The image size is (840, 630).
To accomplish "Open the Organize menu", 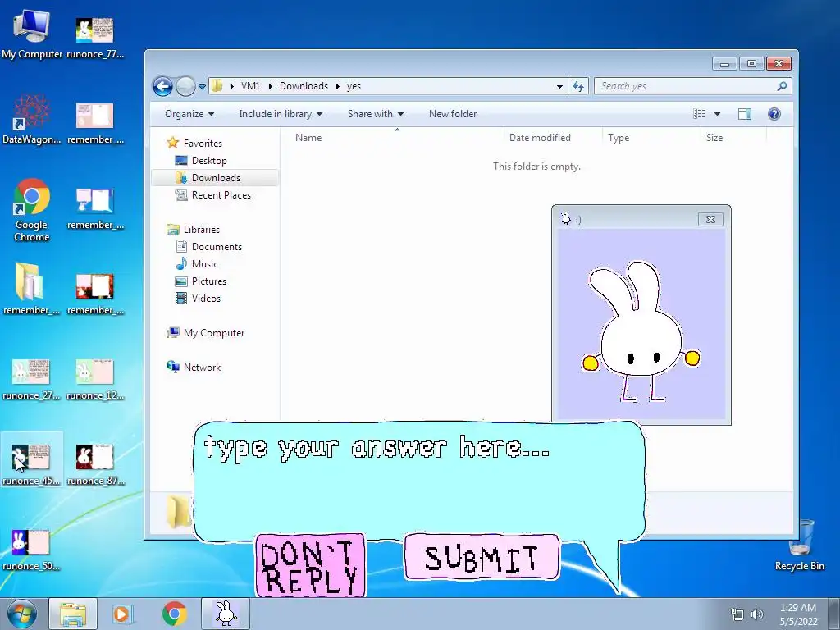I will (189, 114).
